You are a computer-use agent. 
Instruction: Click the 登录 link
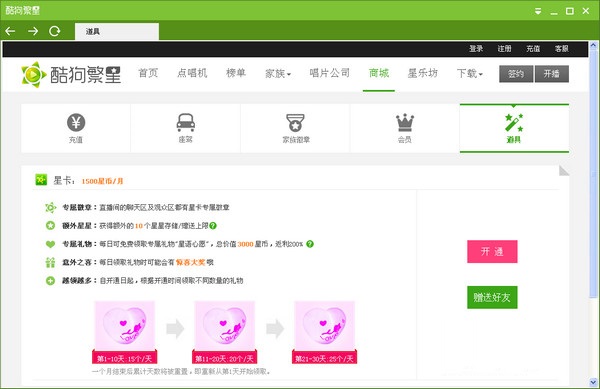click(476, 49)
